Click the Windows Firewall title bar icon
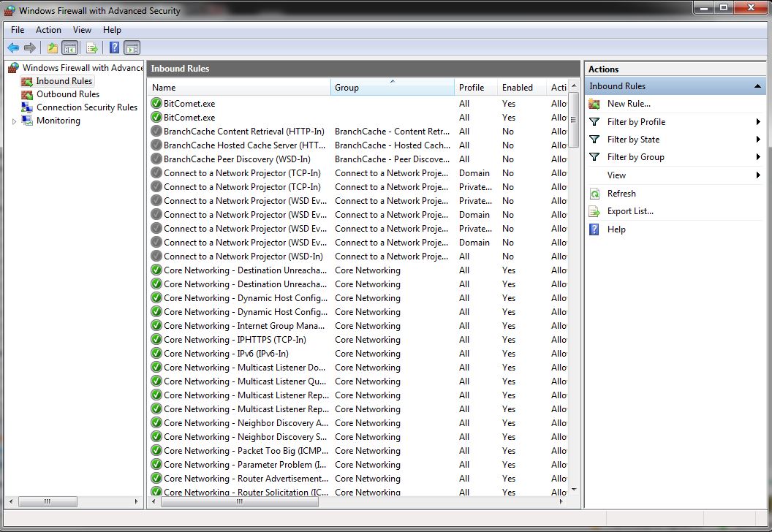Image resolution: width=772 pixels, height=532 pixels. [x=10, y=11]
